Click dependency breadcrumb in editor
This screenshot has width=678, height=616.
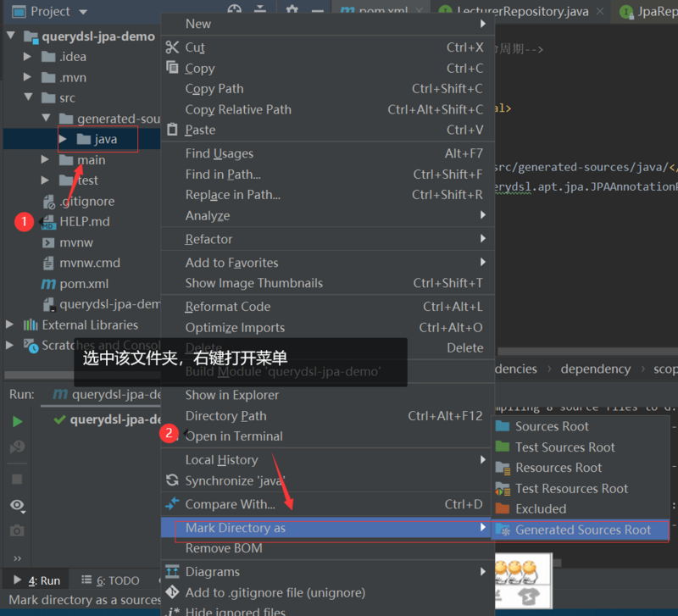(596, 369)
